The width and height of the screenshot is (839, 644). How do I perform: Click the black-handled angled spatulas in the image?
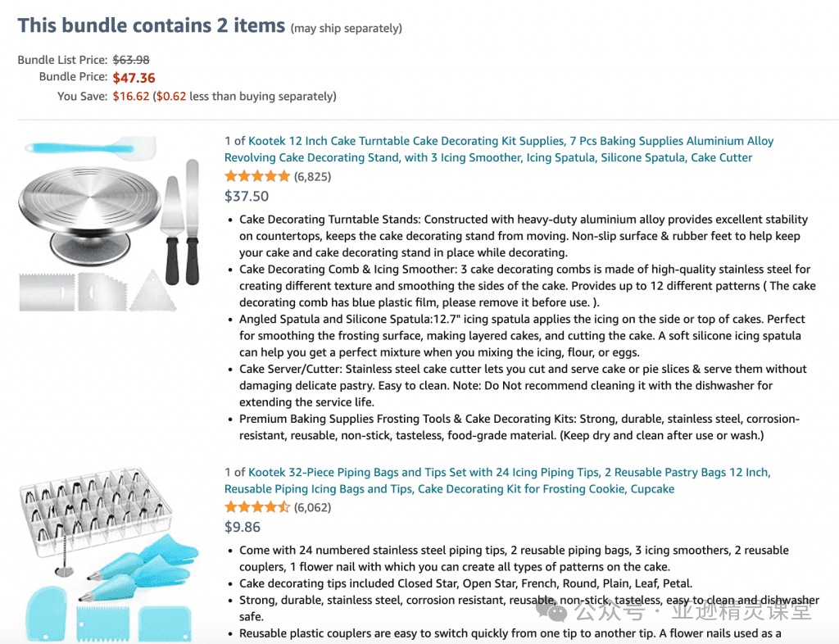(181, 221)
